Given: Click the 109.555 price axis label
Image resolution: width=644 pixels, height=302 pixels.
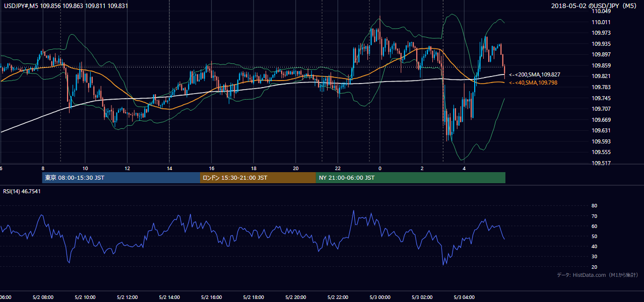Looking at the screenshot, I should pyautogui.click(x=602, y=152).
